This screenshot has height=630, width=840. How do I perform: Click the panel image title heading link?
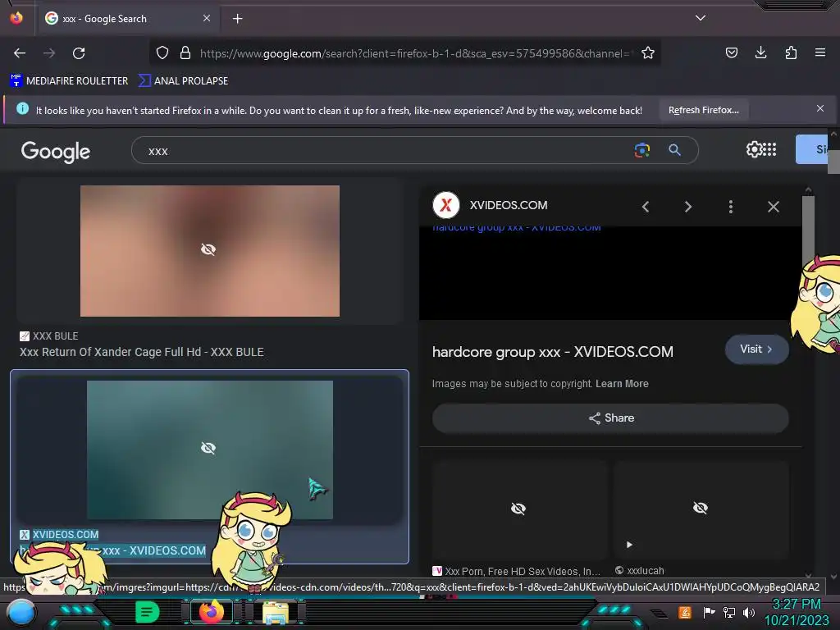click(553, 352)
